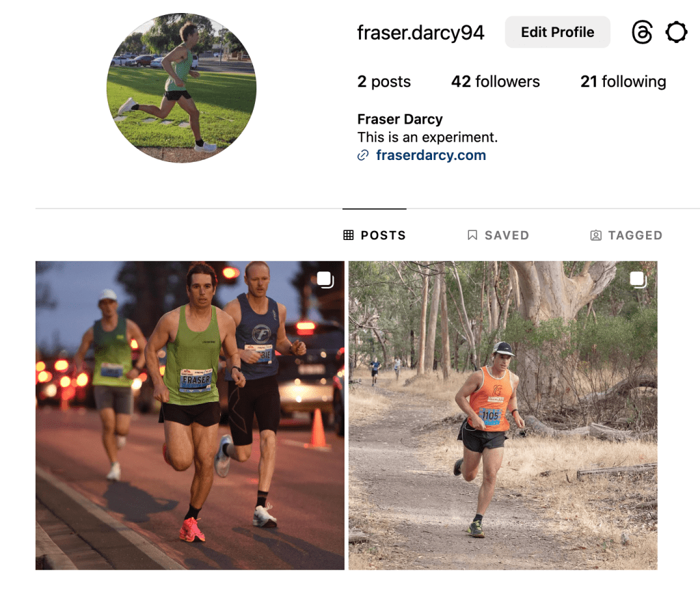Click the bookmark icon on Saved tab

tap(472, 235)
